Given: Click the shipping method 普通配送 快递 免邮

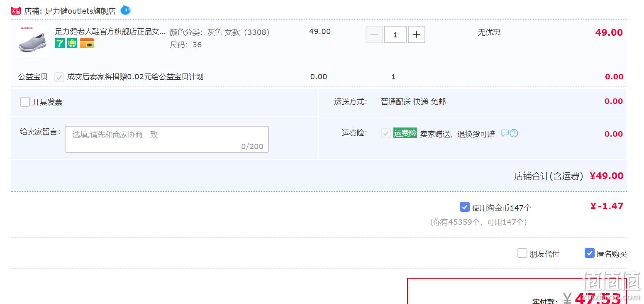Looking at the screenshot, I should click(x=413, y=102).
